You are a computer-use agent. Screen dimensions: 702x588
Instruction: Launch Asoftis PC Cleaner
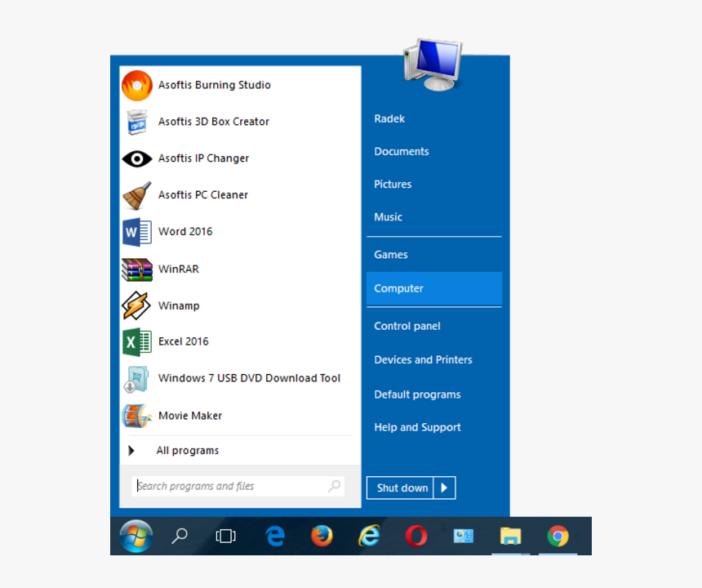pos(202,195)
